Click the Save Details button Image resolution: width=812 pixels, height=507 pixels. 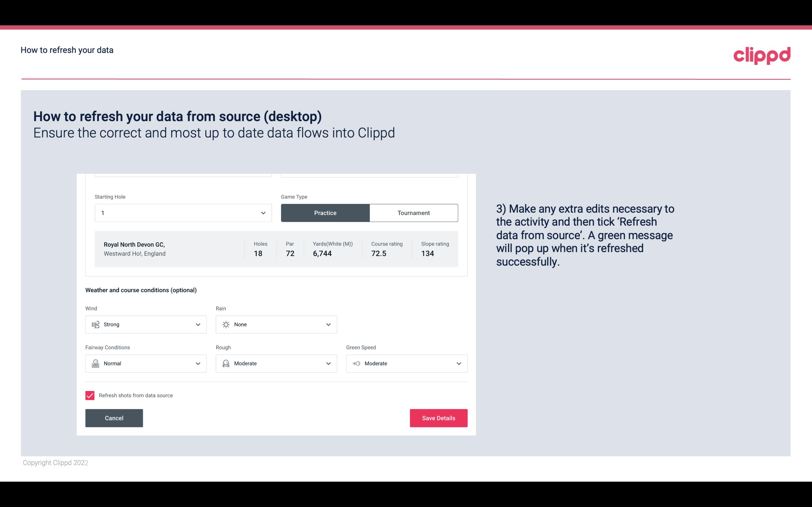(438, 418)
